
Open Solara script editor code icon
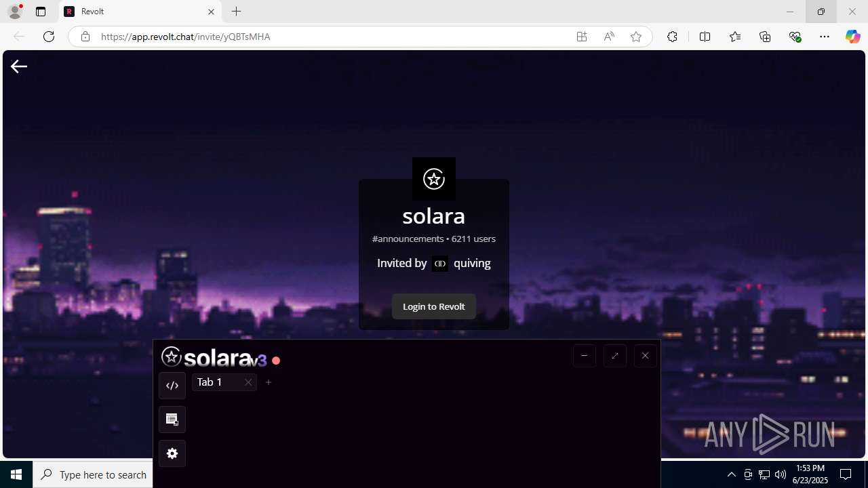coord(172,386)
